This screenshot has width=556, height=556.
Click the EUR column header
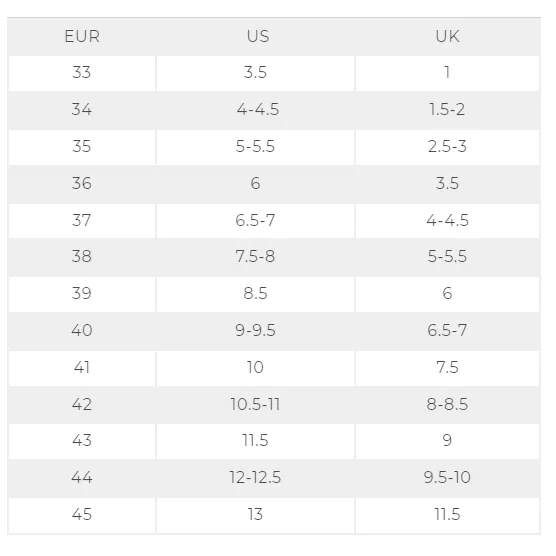point(82,37)
